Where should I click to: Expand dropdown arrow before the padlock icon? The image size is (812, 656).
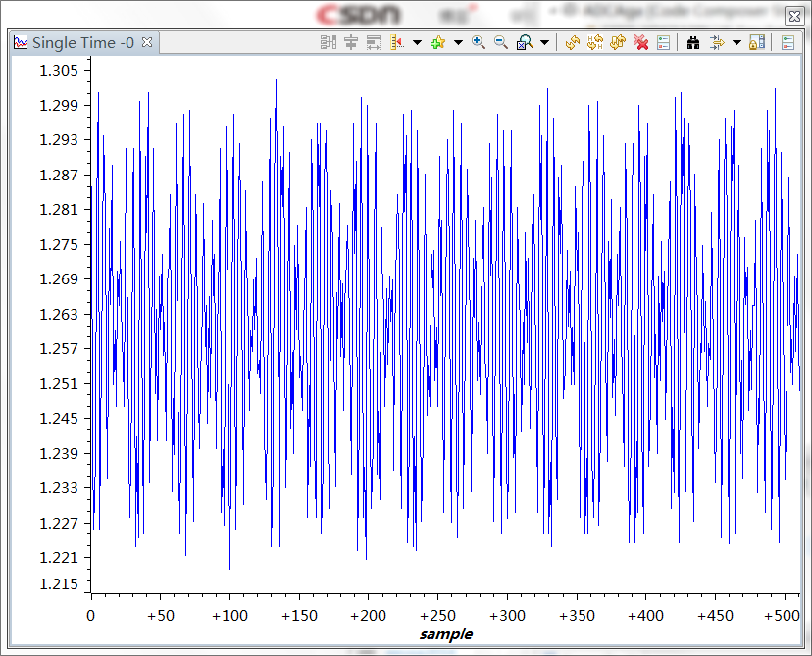click(736, 42)
